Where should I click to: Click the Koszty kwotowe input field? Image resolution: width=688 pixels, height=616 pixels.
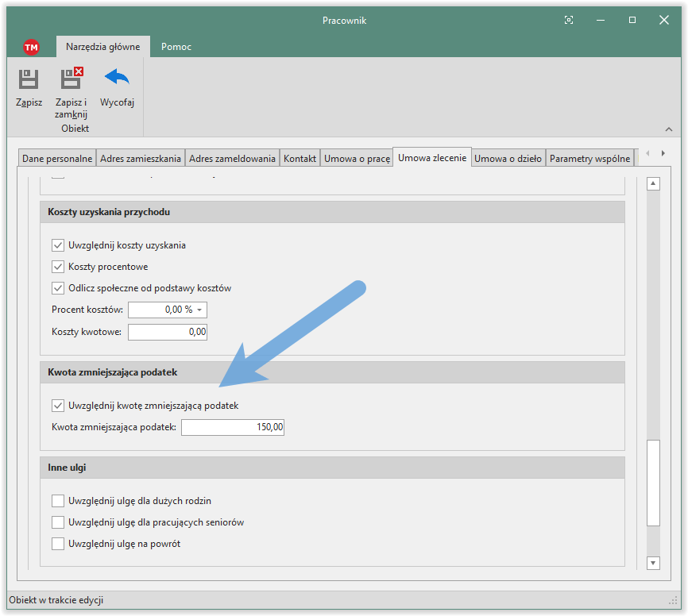pyautogui.click(x=167, y=332)
